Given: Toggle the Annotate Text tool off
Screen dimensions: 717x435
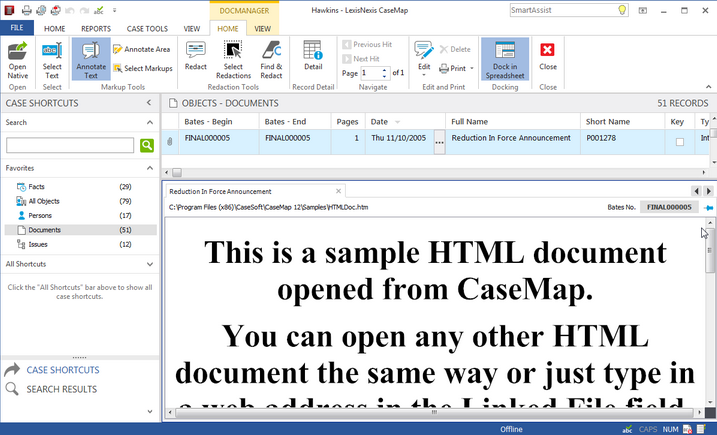Looking at the screenshot, I should pos(91,58).
